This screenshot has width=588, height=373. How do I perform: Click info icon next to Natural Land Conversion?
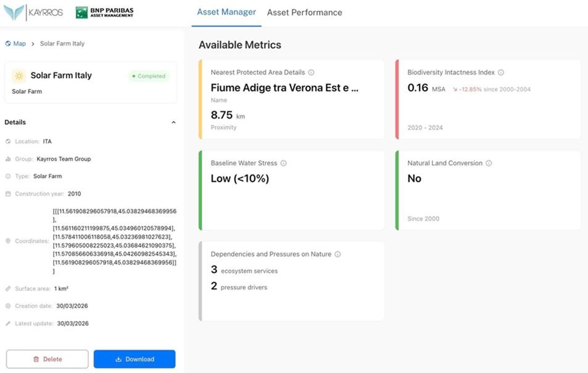tap(489, 164)
